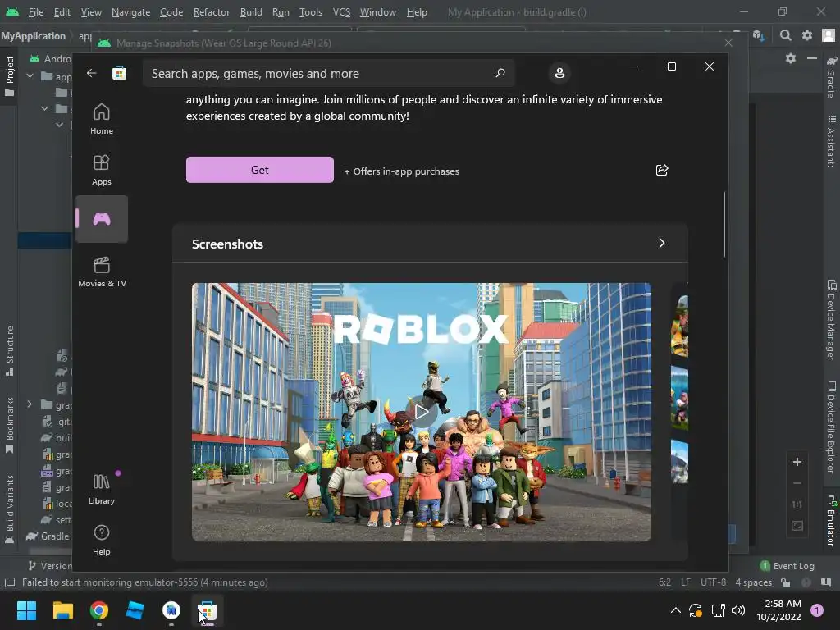Open the Store Library
Image resolution: width=840 pixels, height=630 pixels.
(101, 489)
